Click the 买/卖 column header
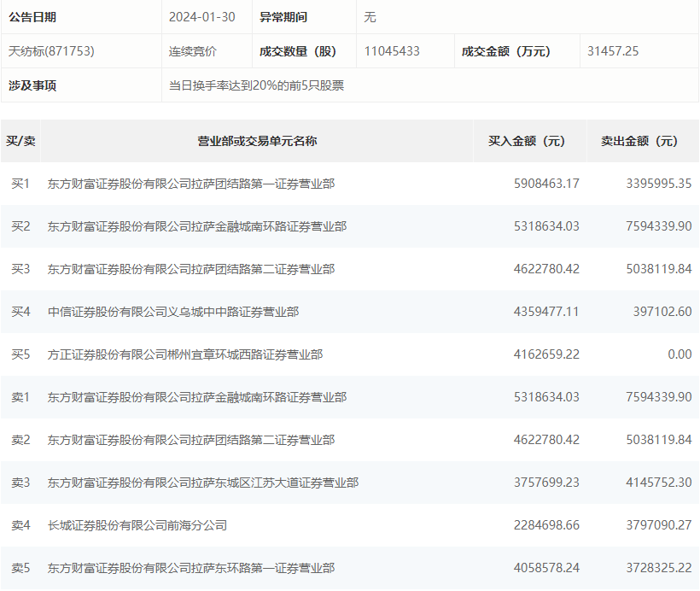The image size is (700, 591). [20, 141]
